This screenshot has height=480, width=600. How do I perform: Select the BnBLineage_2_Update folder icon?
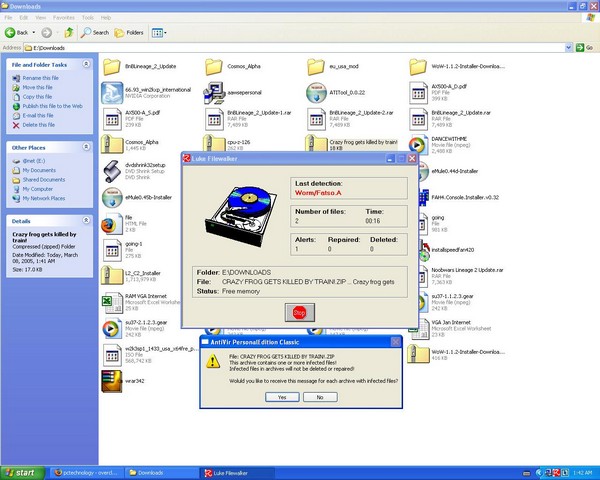(112, 67)
